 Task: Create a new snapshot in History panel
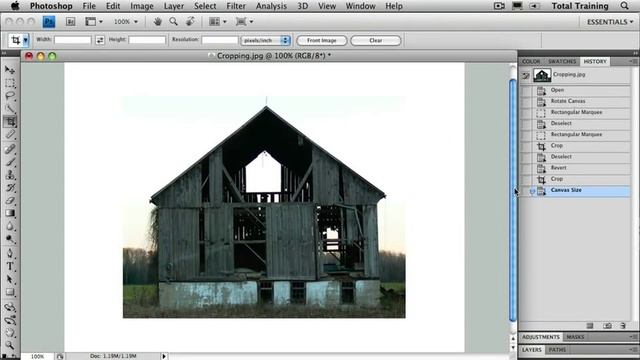click(607, 326)
